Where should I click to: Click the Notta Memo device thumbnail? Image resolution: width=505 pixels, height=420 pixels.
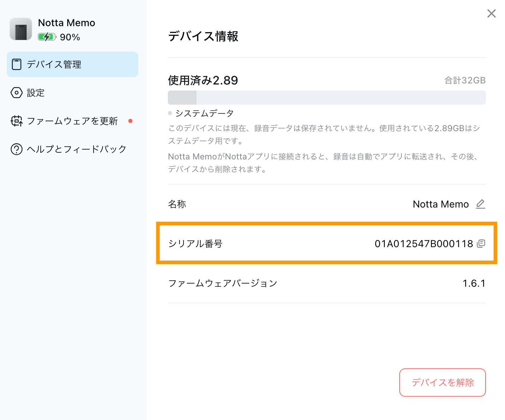click(21, 29)
